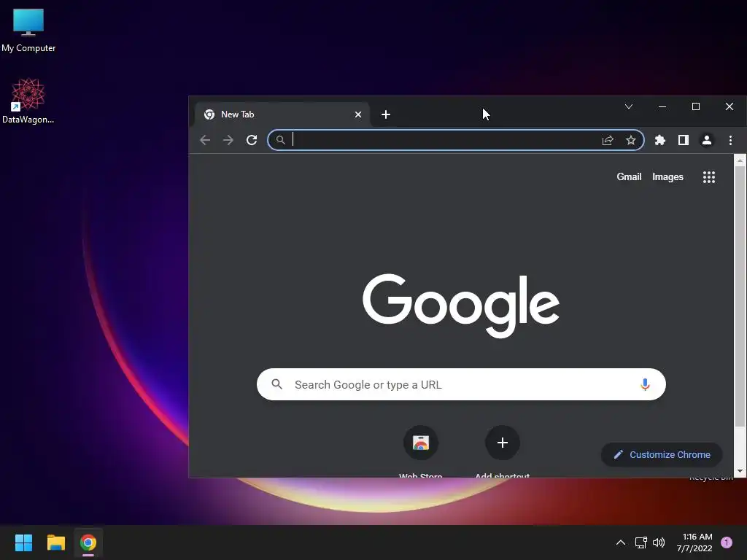Go back with Chrome's back arrow

(205, 140)
